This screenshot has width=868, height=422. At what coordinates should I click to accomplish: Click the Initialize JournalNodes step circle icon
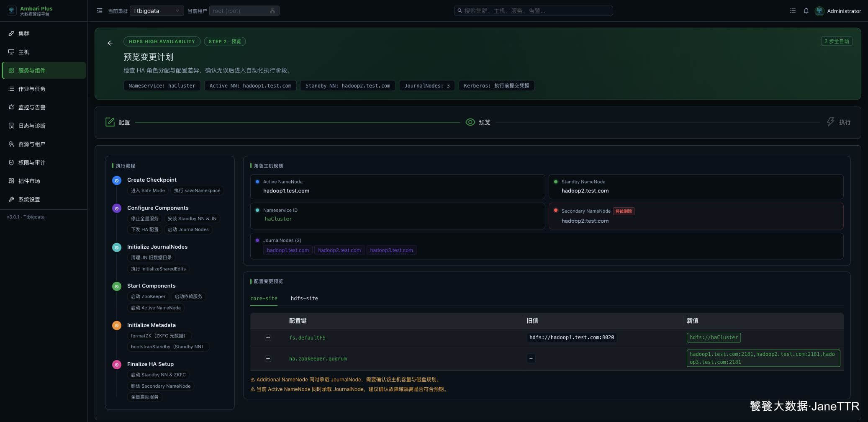pos(117,247)
